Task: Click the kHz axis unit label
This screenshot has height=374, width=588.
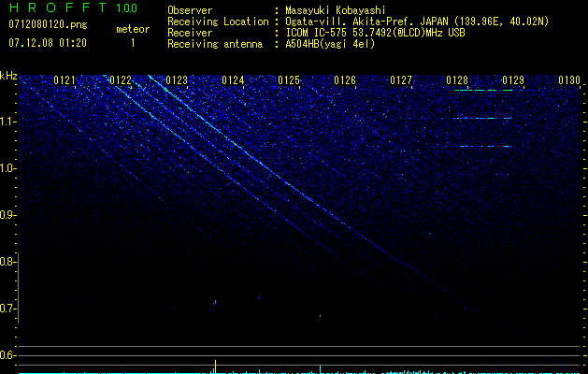Action: coord(8,76)
